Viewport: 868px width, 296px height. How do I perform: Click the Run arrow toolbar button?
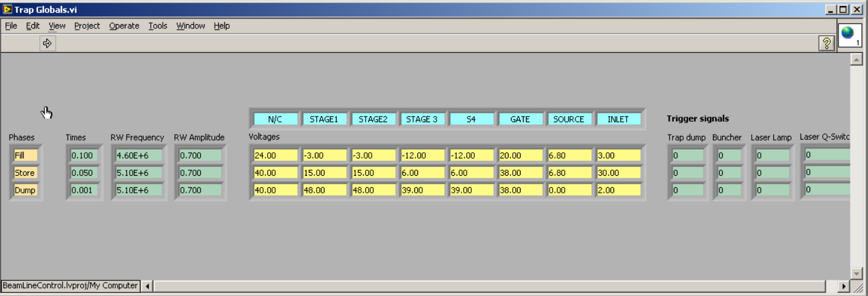(48, 43)
